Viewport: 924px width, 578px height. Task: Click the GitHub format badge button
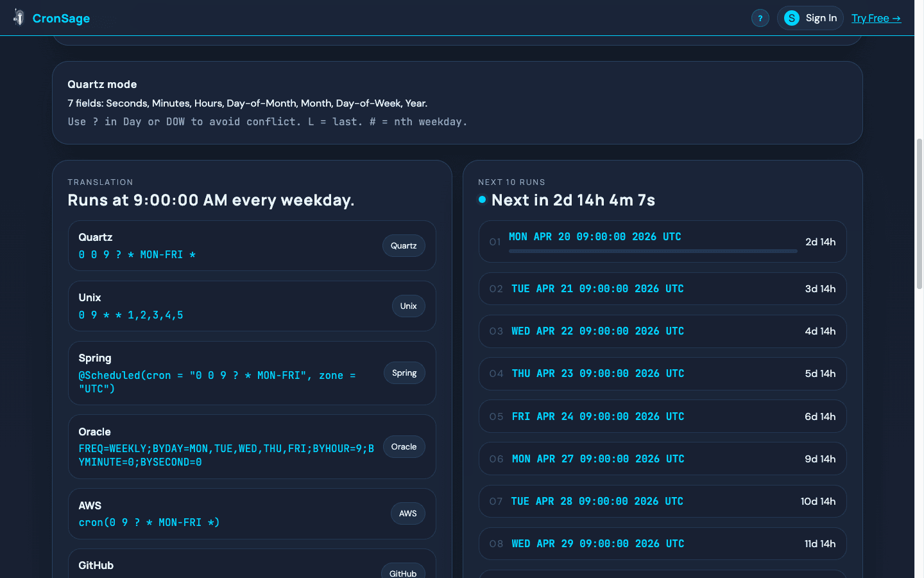(x=403, y=572)
